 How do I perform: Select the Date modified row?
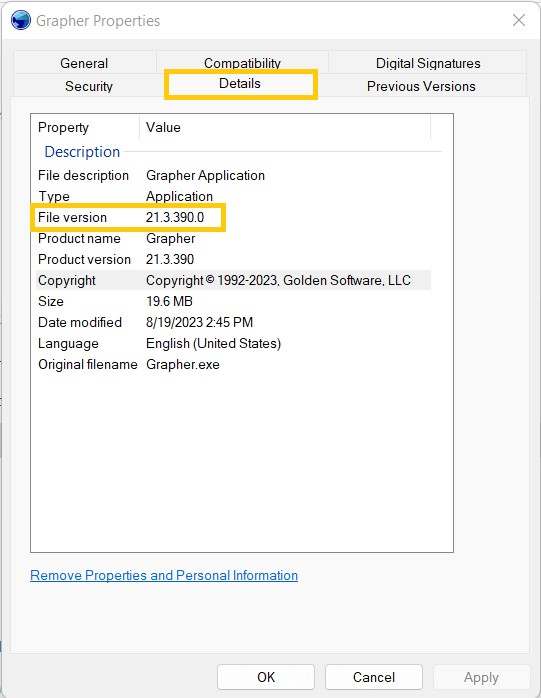[233, 322]
